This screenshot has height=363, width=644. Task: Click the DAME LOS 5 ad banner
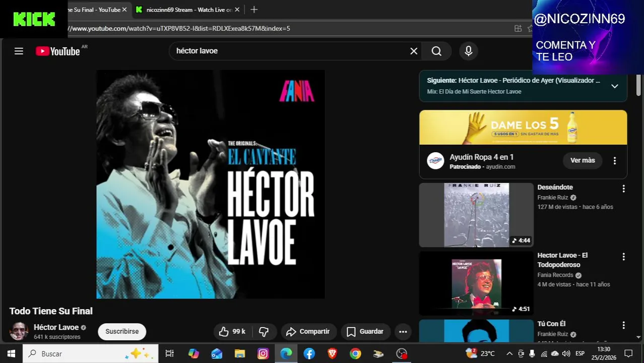pyautogui.click(x=523, y=128)
